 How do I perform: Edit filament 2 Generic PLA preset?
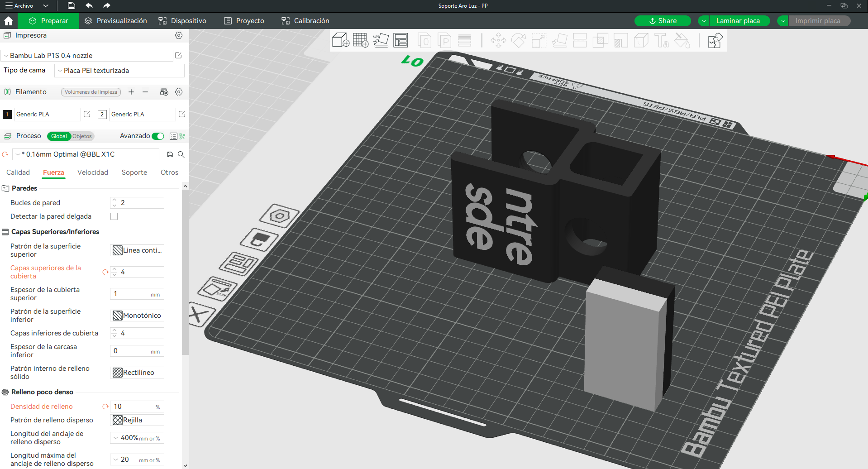pos(182,114)
